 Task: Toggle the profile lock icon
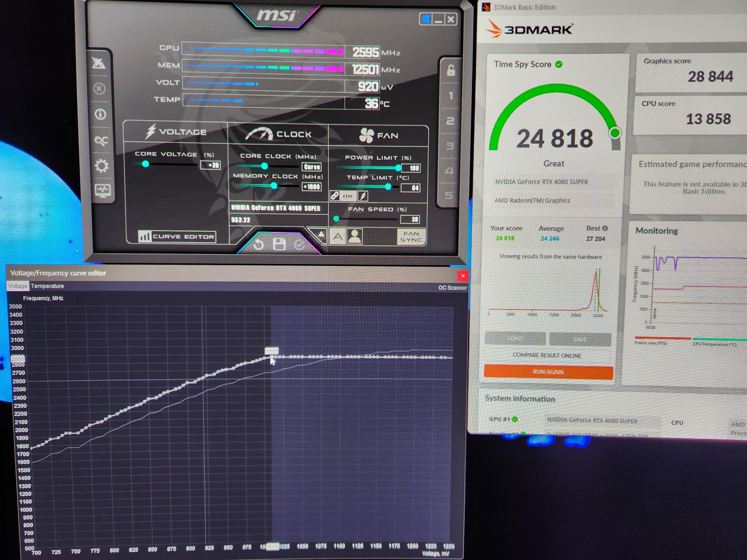(x=451, y=70)
